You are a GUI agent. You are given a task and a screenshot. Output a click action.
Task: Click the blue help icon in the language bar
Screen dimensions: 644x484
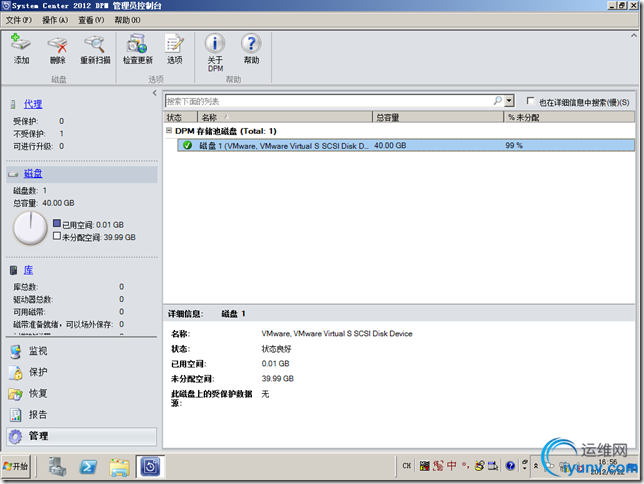[x=510, y=466]
